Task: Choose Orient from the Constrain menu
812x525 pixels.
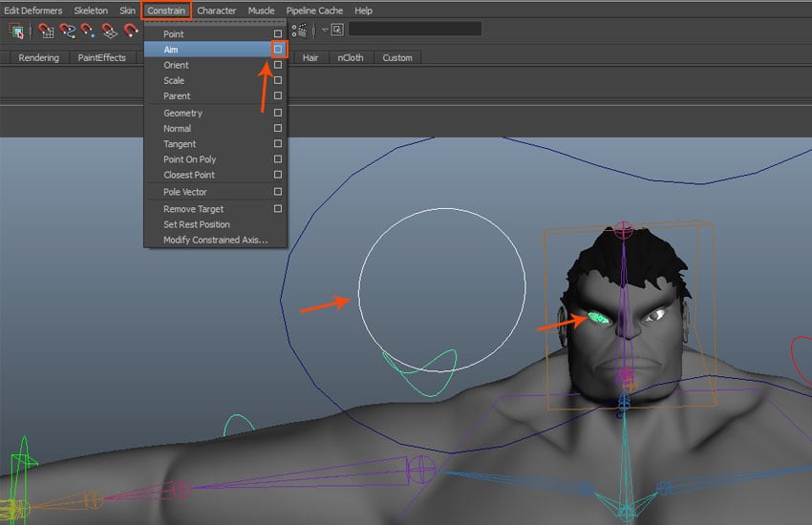Action: point(177,65)
